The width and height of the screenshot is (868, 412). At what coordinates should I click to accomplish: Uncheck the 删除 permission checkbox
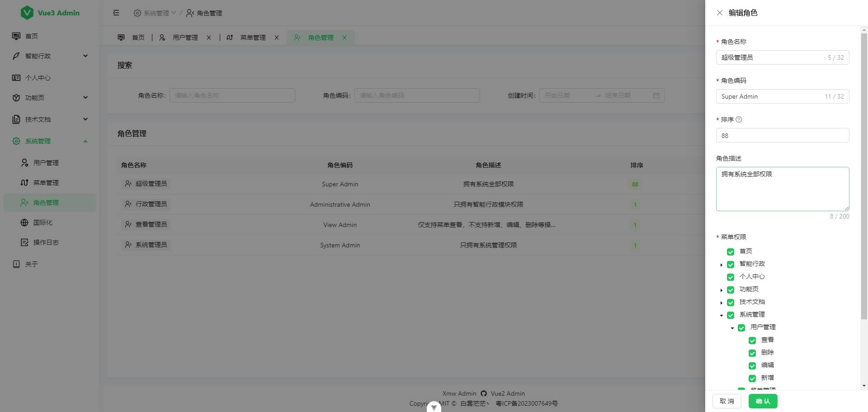(x=752, y=353)
